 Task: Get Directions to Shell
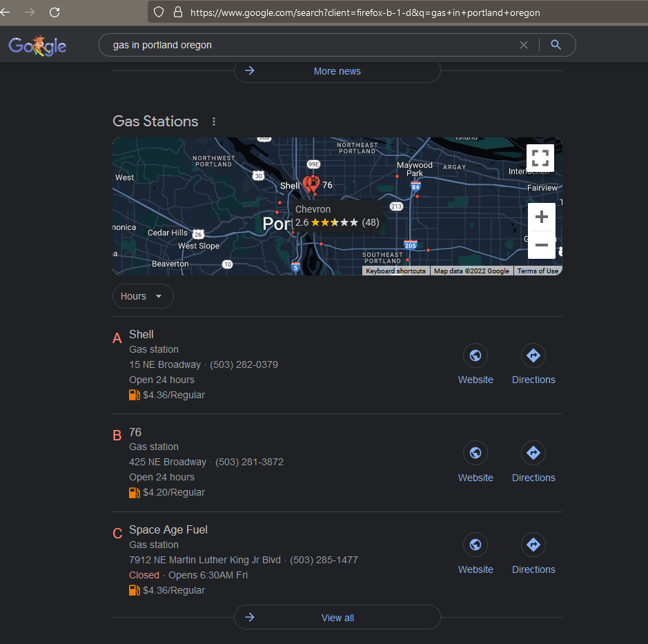pos(533,355)
